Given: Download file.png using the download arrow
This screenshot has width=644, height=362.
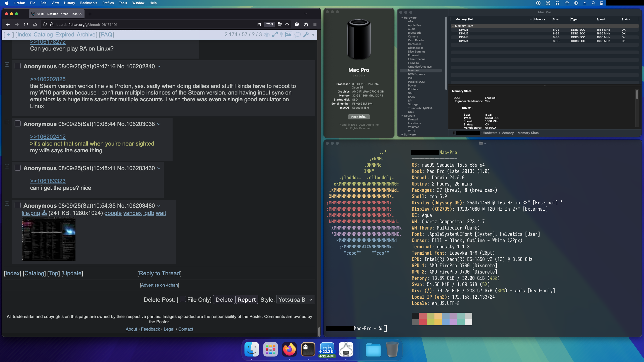Looking at the screenshot, I should pyautogui.click(x=44, y=213).
